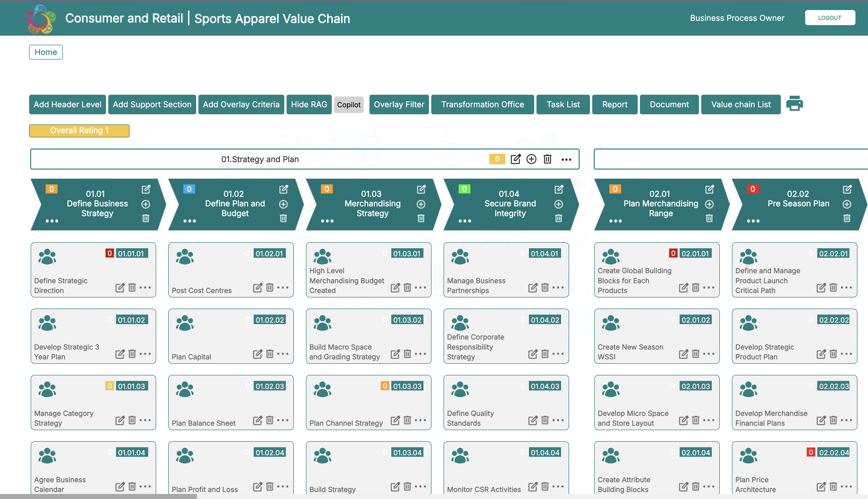Image resolution: width=868 pixels, height=499 pixels.
Task: Select card code 02.01.03
Action: (696, 386)
